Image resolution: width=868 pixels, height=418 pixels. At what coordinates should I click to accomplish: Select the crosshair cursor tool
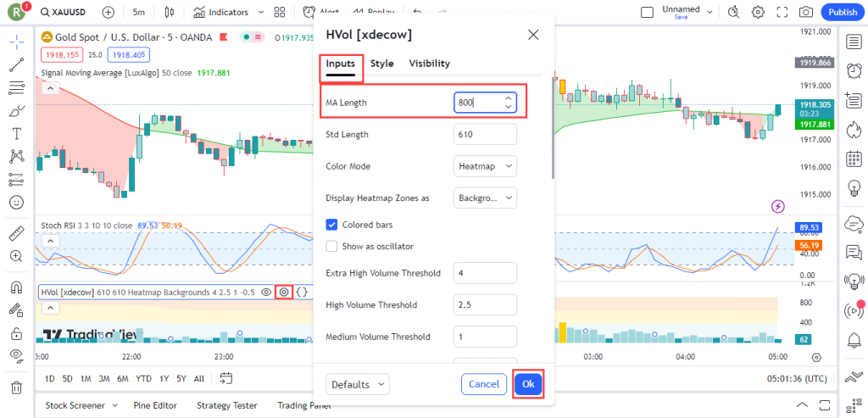tap(17, 42)
